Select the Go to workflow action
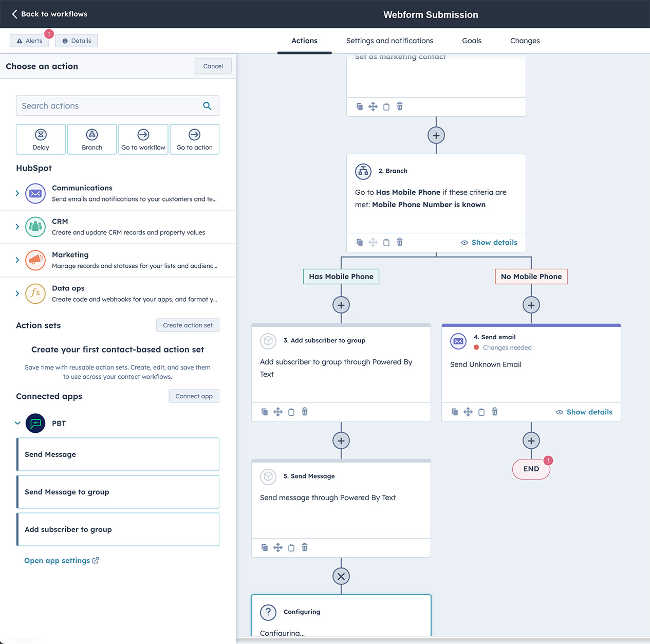650x644 pixels. point(143,139)
